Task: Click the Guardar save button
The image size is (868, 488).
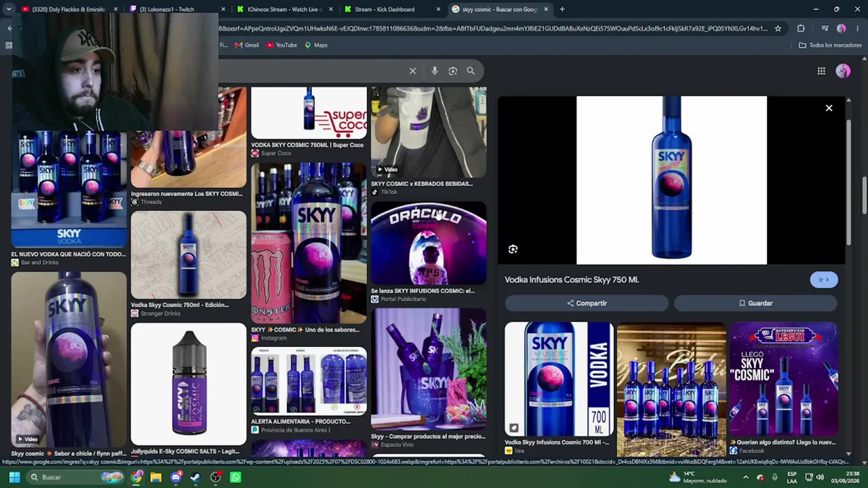Action: tap(755, 303)
